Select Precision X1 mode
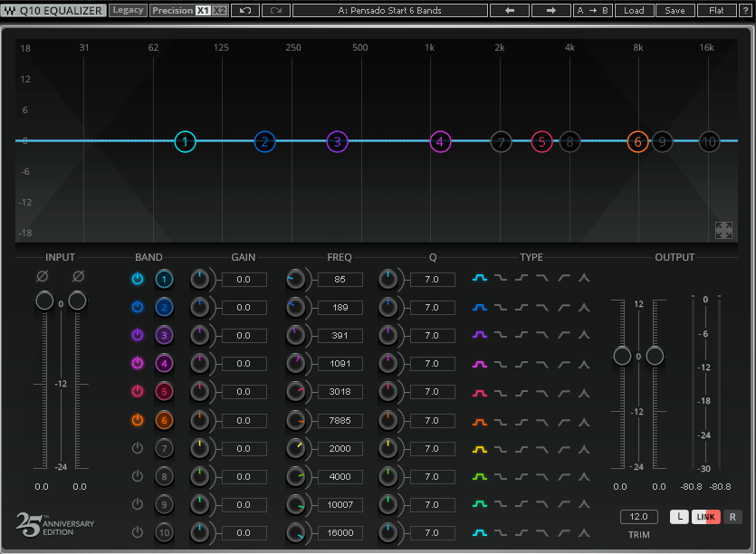Viewport: 756px width, 554px height. (203, 10)
